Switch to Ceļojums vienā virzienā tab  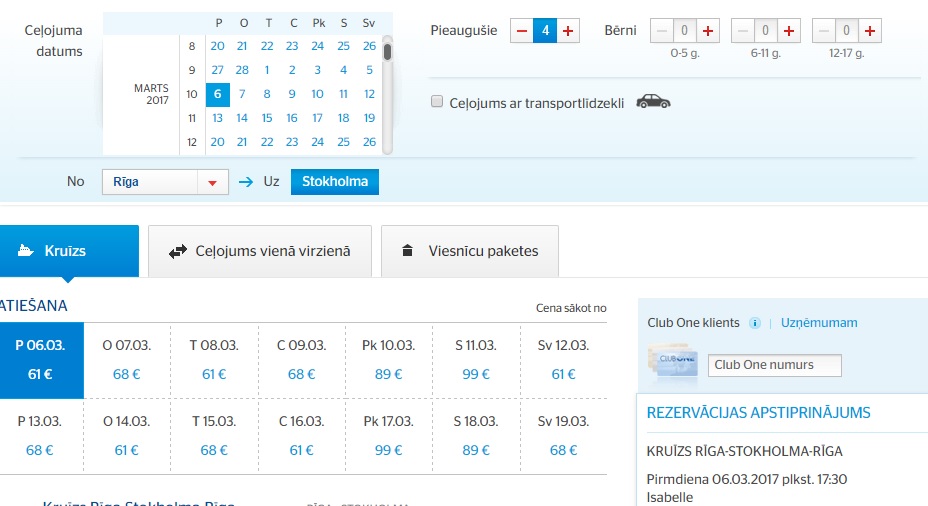point(260,251)
